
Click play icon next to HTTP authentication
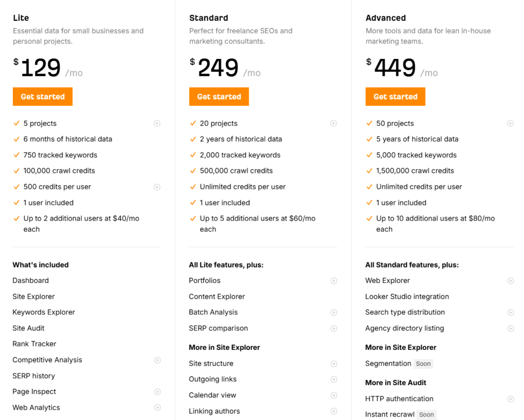(510, 399)
